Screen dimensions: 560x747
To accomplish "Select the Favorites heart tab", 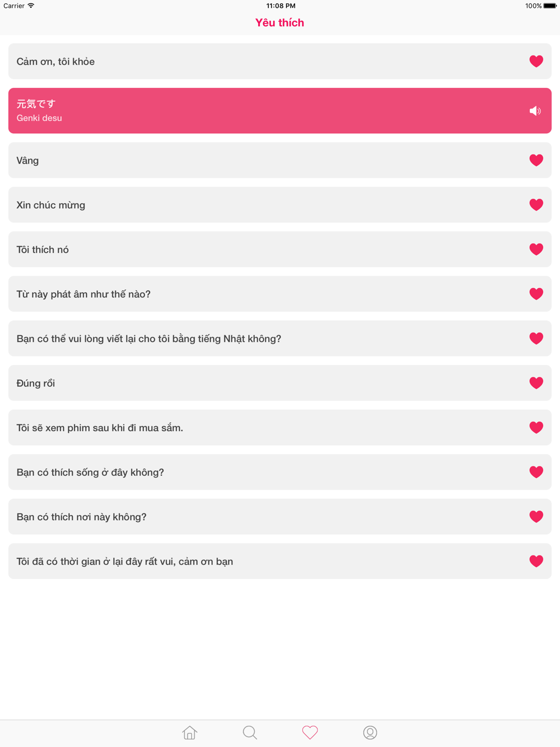I will [x=310, y=732].
